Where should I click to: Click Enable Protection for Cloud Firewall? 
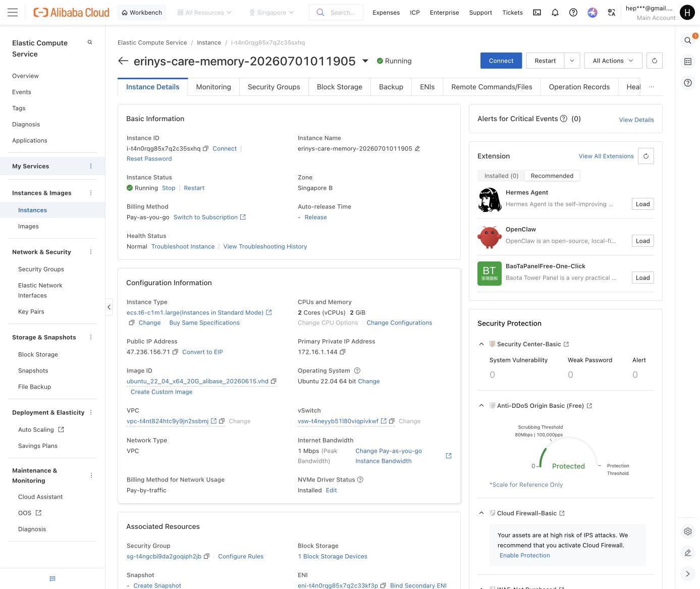(525, 555)
